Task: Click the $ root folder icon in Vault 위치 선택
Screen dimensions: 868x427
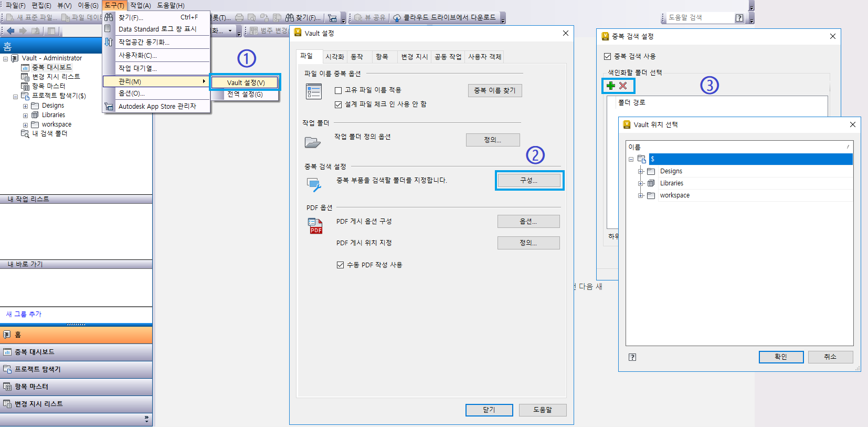Action: [642, 159]
